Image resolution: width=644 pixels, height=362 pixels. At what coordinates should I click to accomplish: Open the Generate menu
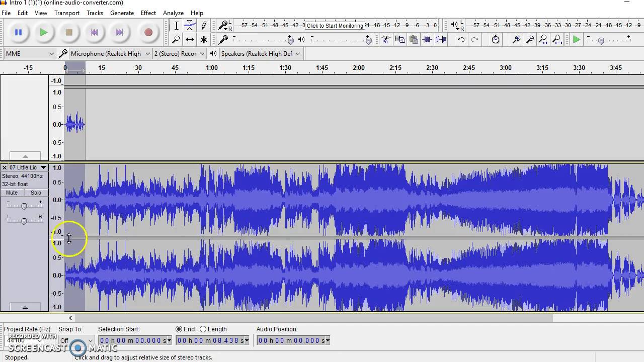[122, 13]
